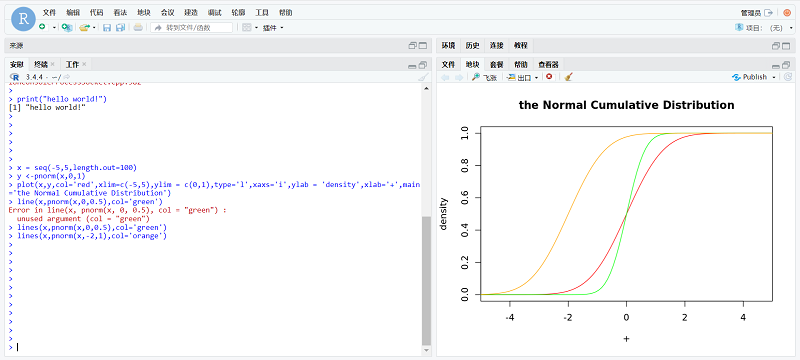This screenshot has width=800, height=360.
Task: Open the zoom plot magnifier button
Action: 484,78
